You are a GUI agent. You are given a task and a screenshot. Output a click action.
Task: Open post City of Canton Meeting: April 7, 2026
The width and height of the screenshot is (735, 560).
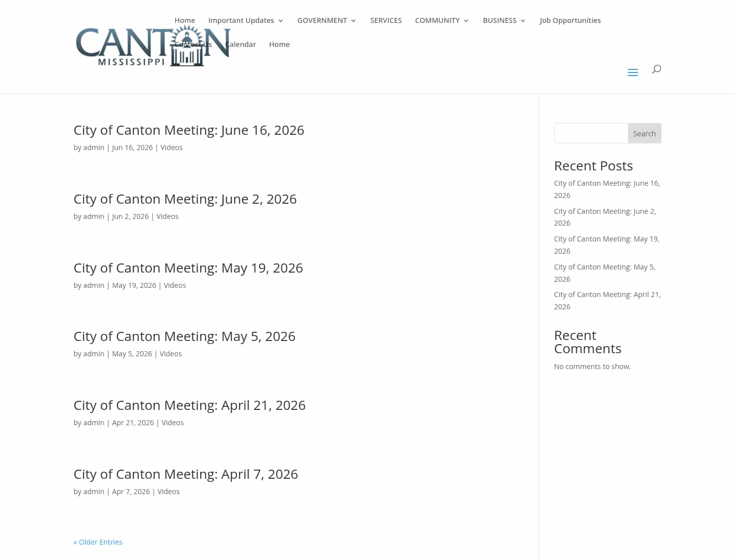tap(186, 474)
